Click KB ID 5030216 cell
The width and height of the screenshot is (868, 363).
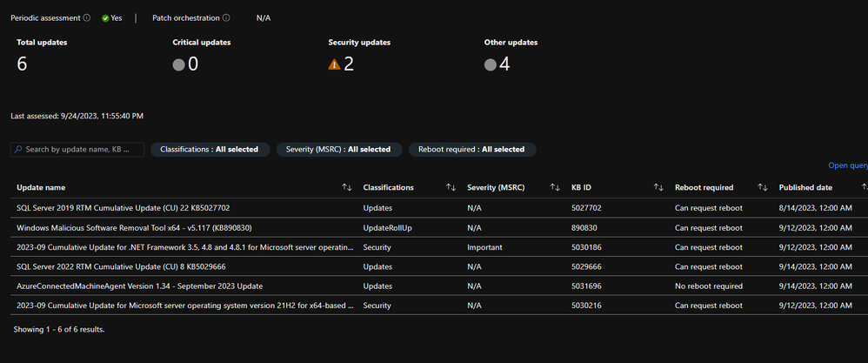click(586, 306)
